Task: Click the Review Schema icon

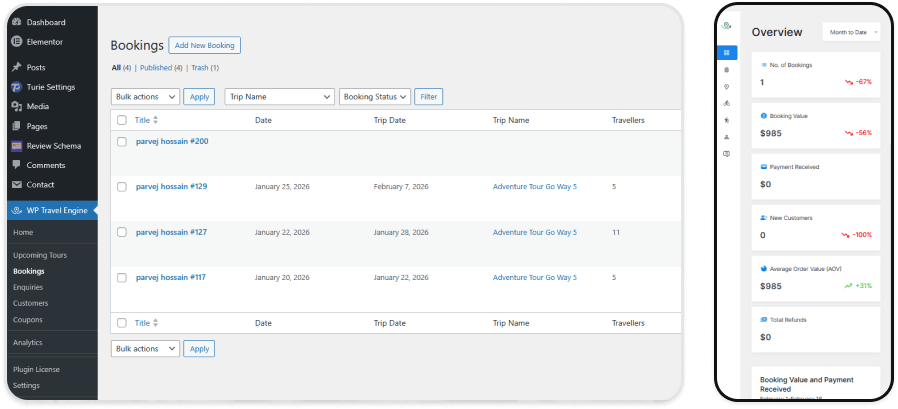Action: (x=17, y=145)
